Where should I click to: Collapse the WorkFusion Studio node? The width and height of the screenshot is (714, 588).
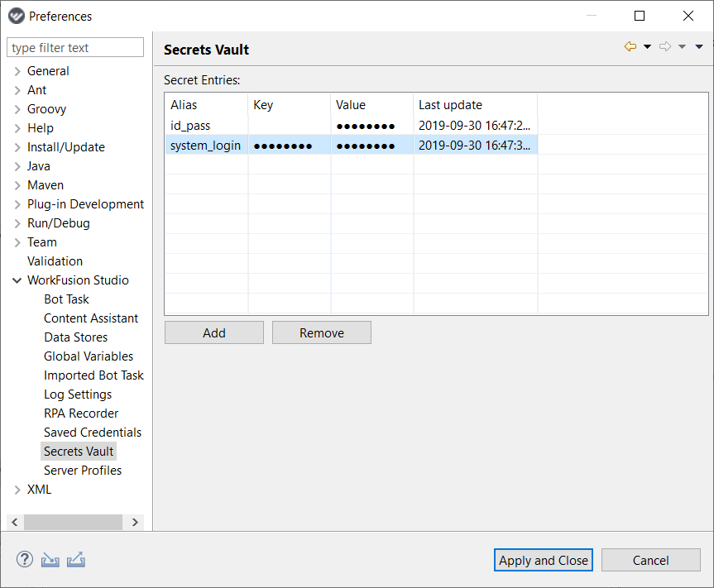pos(17,280)
